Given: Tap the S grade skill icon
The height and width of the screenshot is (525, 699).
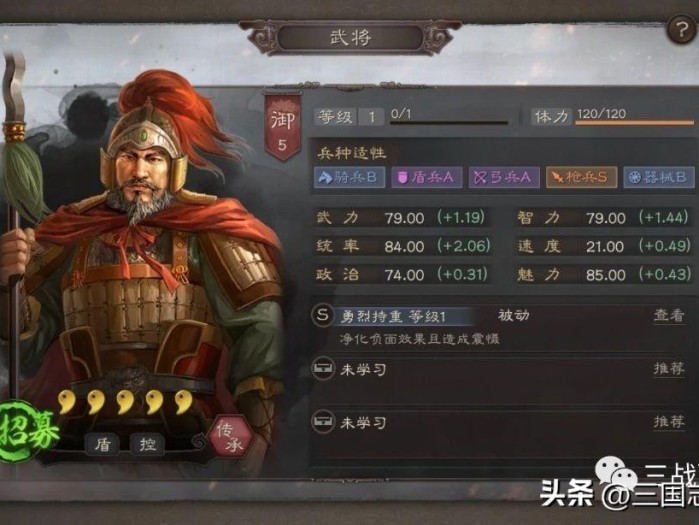Looking at the screenshot, I should (x=322, y=316).
